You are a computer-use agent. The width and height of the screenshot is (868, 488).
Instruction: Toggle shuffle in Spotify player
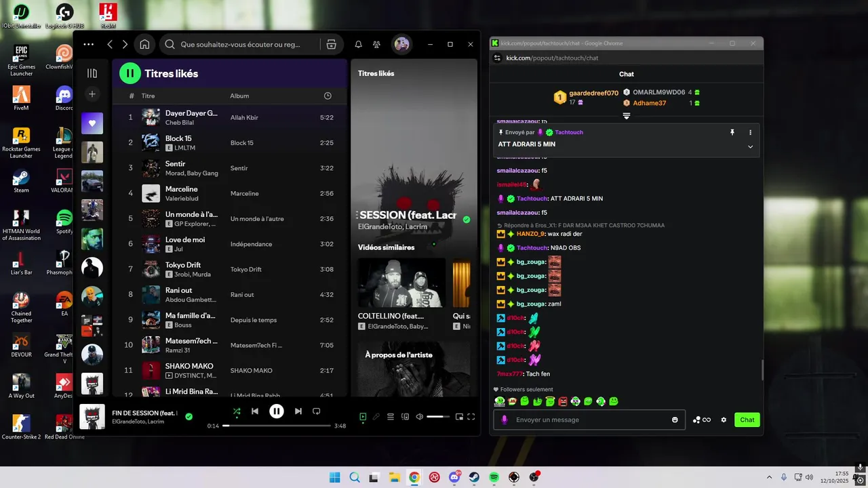237,411
